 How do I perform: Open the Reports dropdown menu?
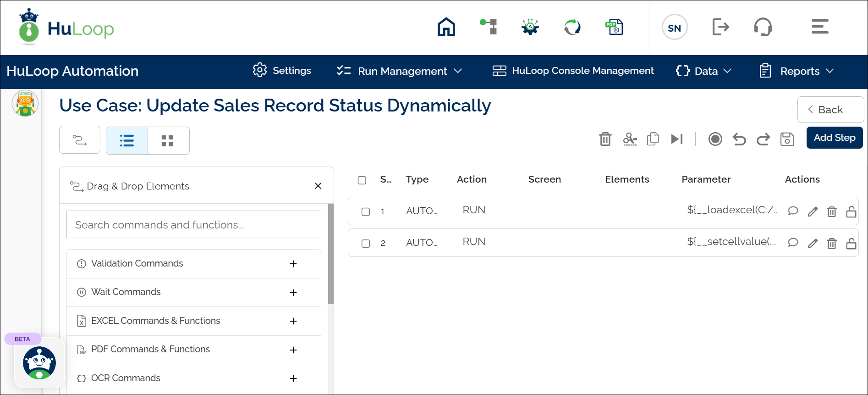click(797, 71)
